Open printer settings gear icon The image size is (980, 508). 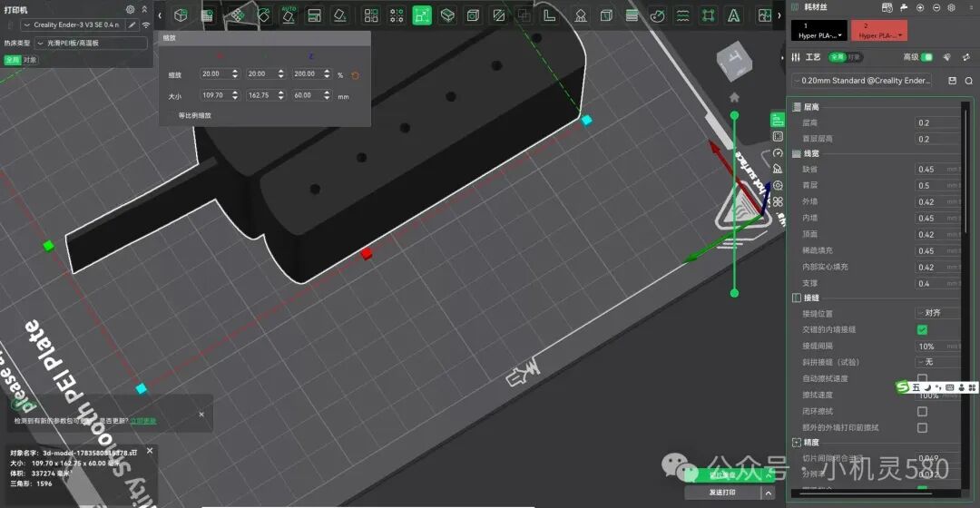[130, 9]
